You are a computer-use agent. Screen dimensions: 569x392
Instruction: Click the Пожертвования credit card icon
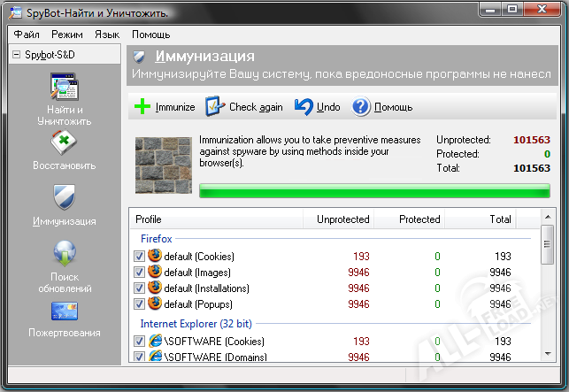(x=65, y=311)
